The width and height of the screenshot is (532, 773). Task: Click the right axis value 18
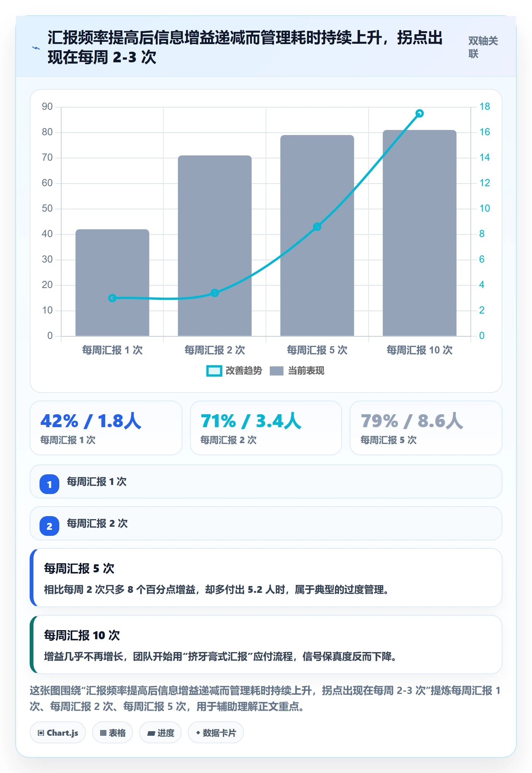coord(484,106)
